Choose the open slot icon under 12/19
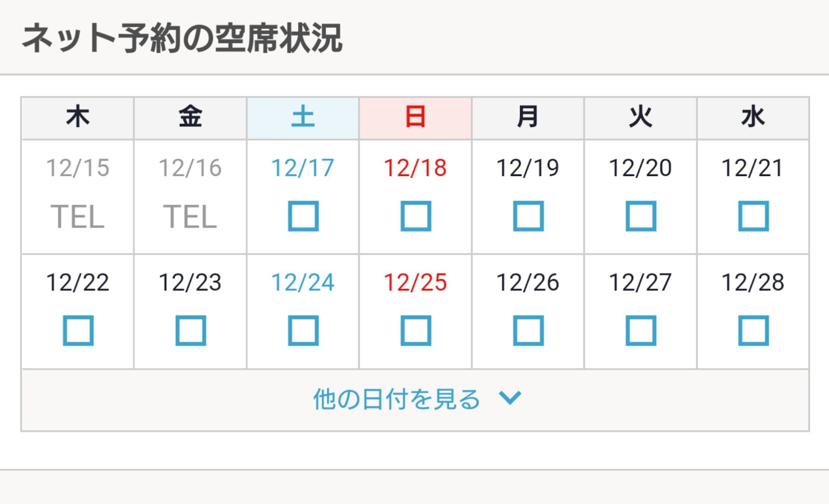Screen dimensions: 829x504 point(528,216)
